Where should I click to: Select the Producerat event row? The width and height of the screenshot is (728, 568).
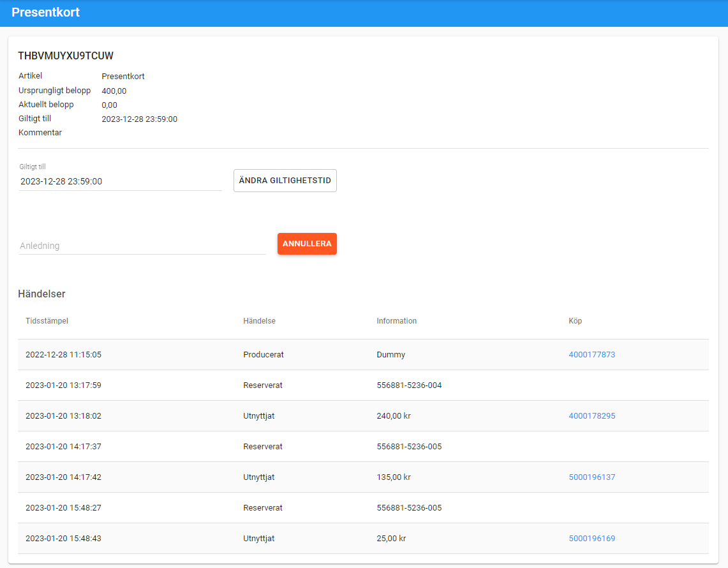coord(263,355)
